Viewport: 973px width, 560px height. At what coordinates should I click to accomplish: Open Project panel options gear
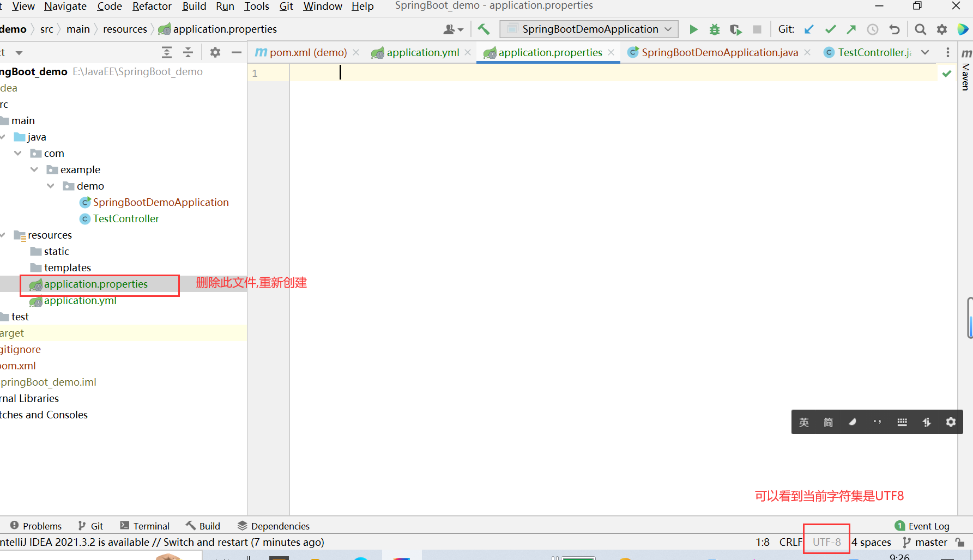(x=215, y=52)
